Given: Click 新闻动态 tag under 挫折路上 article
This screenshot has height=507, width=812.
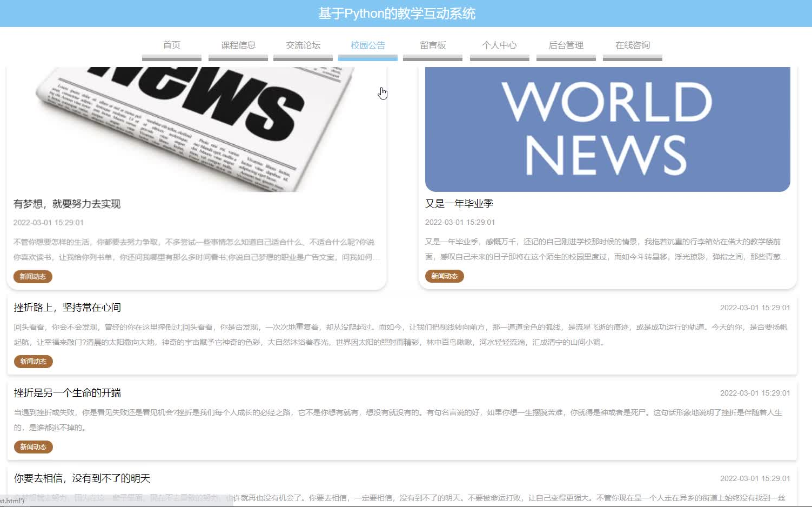Looking at the screenshot, I should pyautogui.click(x=33, y=362).
